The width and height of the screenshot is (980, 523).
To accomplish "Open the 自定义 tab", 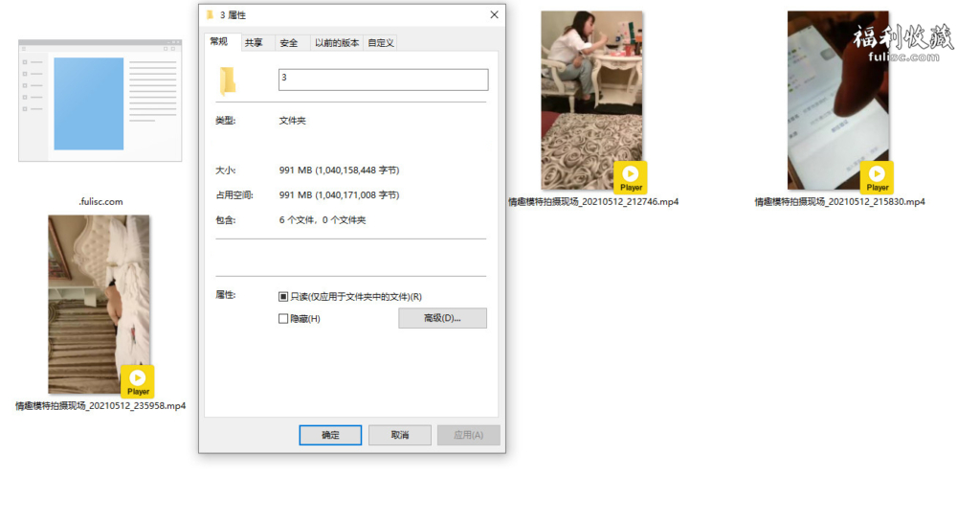I will coord(381,42).
